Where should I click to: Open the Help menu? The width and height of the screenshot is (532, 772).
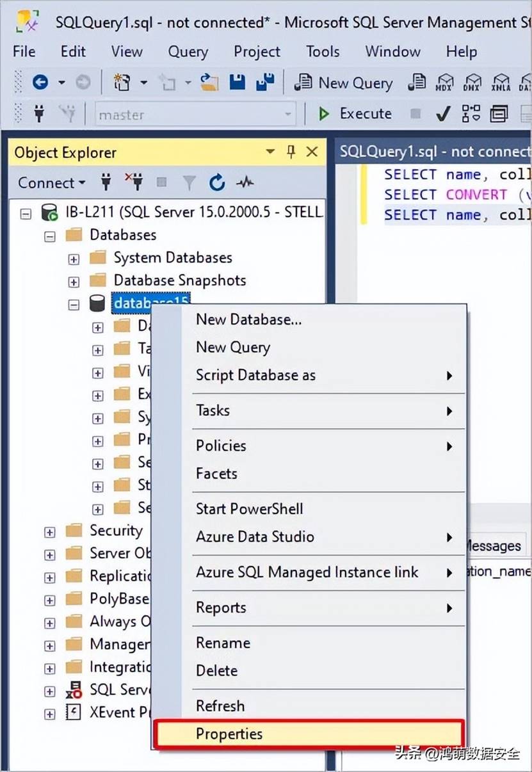(x=462, y=51)
